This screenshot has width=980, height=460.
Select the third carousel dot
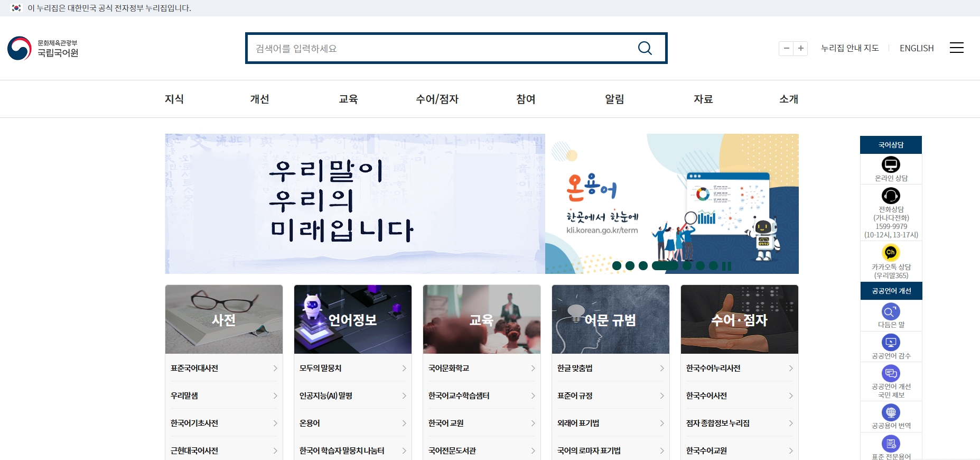pyautogui.click(x=643, y=265)
